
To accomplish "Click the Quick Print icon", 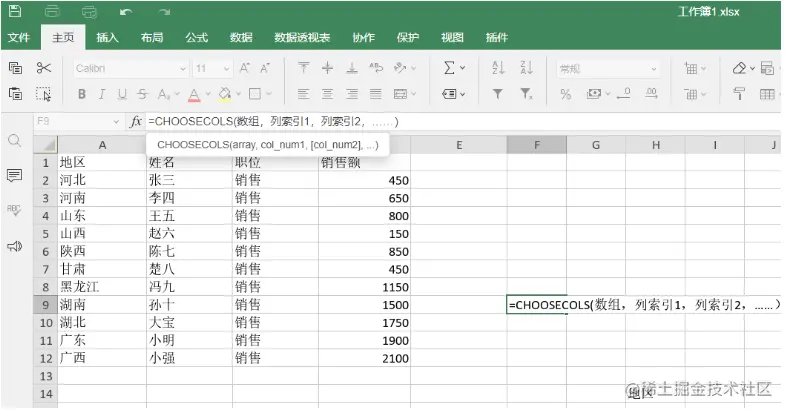I will coord(89,12).
